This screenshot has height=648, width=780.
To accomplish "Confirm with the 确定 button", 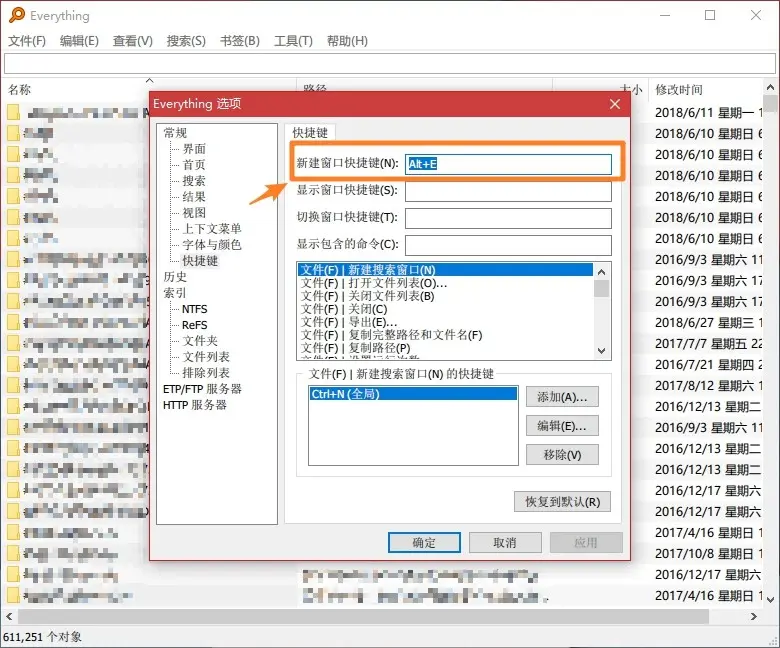I will pos(424,543).
